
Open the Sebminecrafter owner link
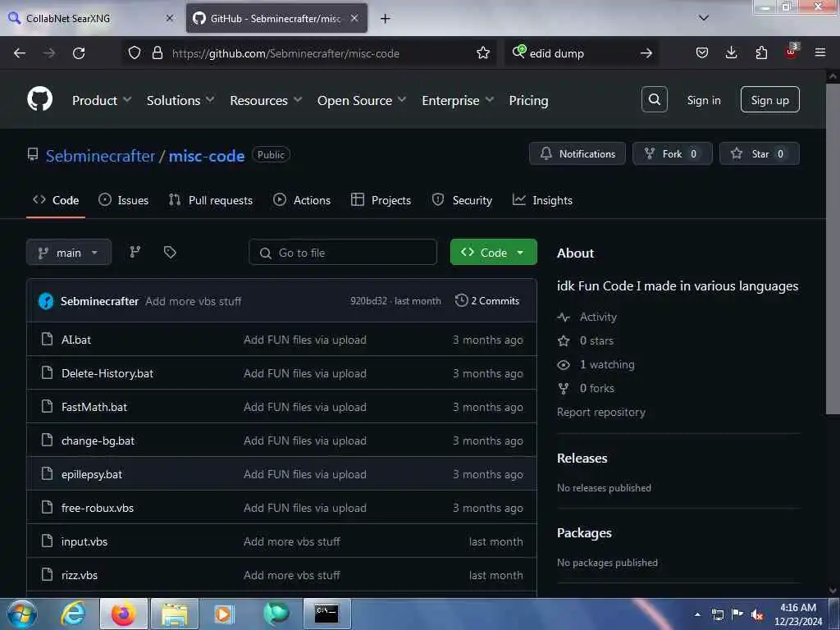click(x=100, y=156)
